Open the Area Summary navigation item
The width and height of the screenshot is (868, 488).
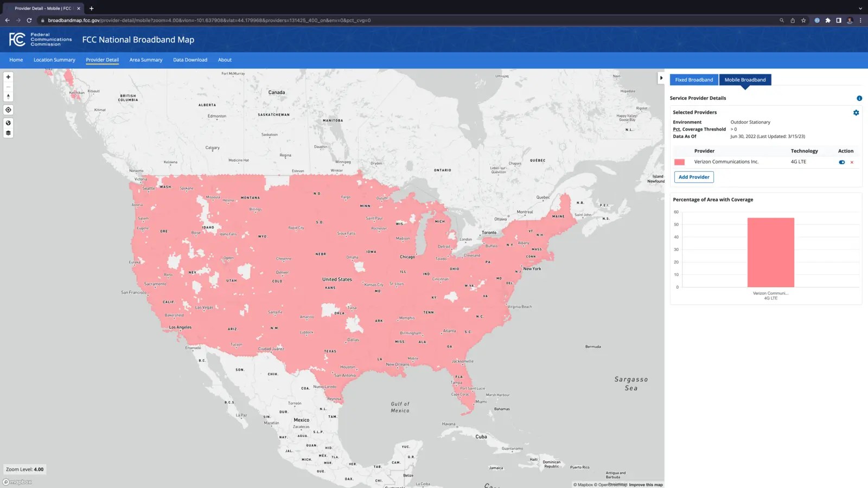pyautogui.click(x=145, y=60)
